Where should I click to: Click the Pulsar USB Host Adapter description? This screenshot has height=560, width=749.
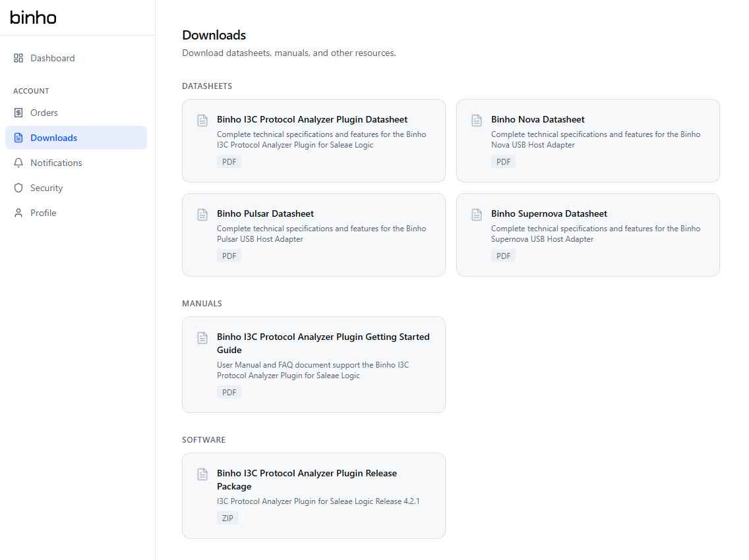322,233
